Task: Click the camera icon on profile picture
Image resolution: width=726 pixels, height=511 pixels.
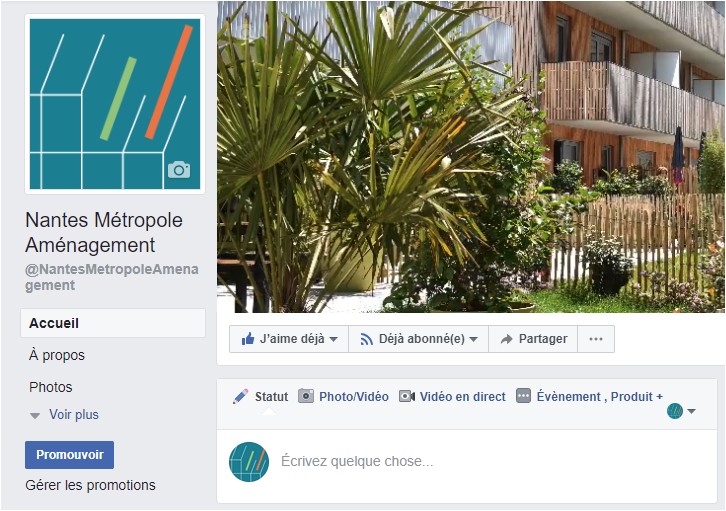Action: (x=179, y=170)
